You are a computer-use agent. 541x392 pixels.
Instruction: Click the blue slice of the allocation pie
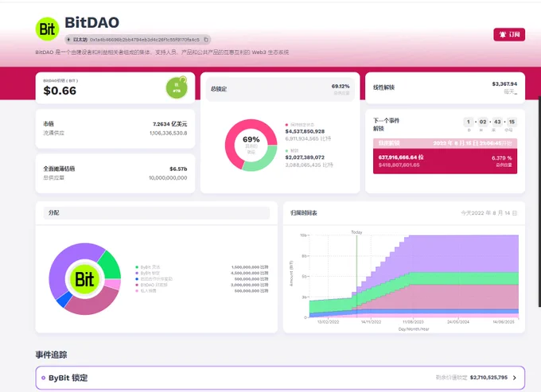[x=64, y=300]
